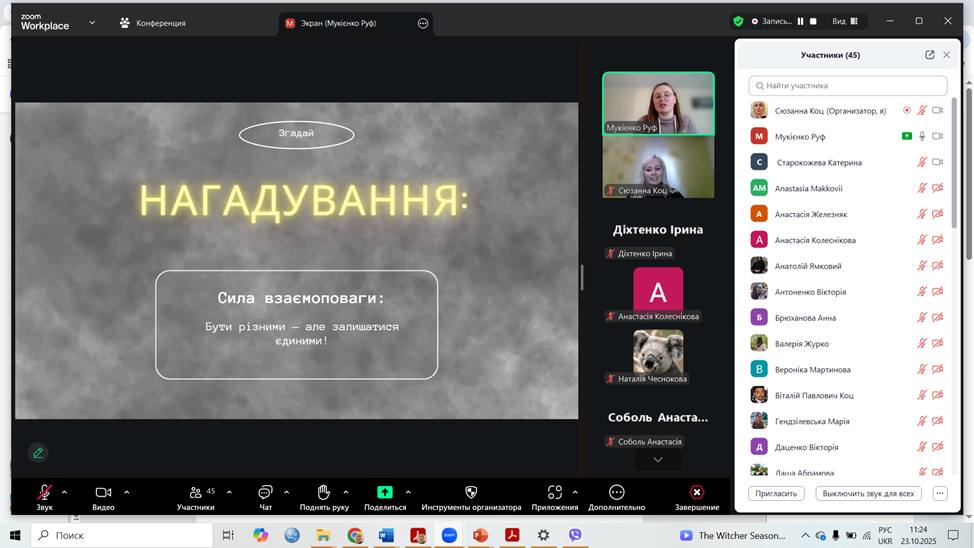
Task: Expand the arrow next to Видео
Action: point(126,491)
